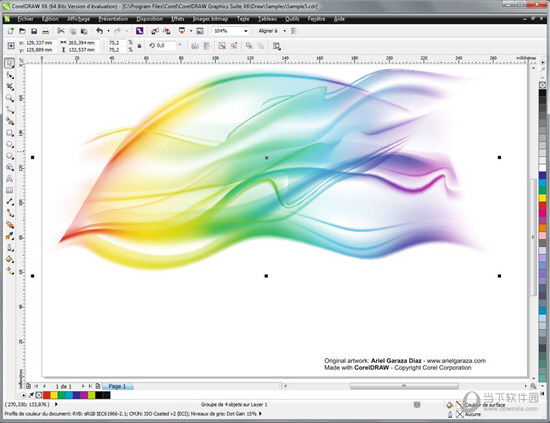The height and width of the screenshot is (423, 550).
Task: Copy the selection to clipboard
Action: [73, 31]
